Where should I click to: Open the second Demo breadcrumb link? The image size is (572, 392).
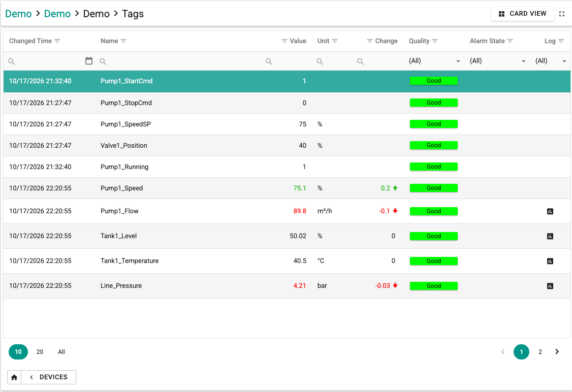pos(57,14)
